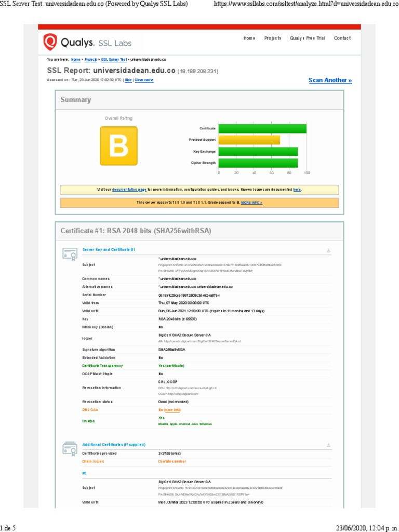The height and width of the screenshot is (532, 399).
Task: Click the Clear cache link
Action: pyautogui.click(x=144, y=80)
